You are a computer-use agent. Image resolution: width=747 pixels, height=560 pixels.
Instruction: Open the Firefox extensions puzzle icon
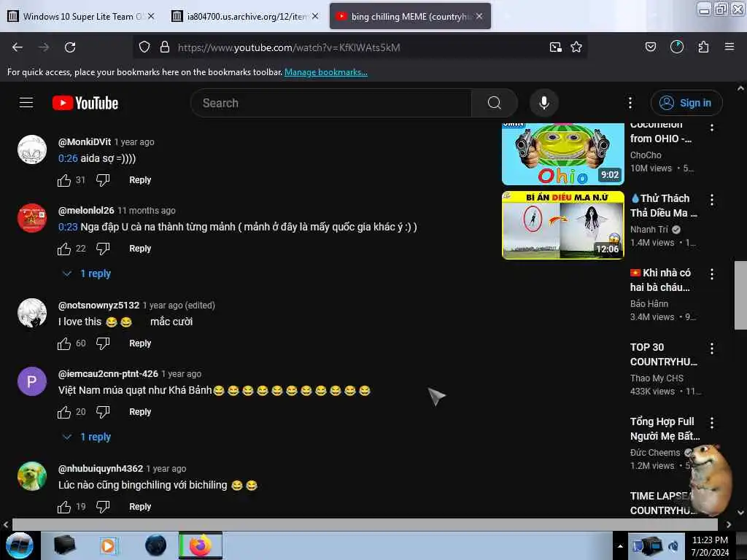tap(703, 47)
